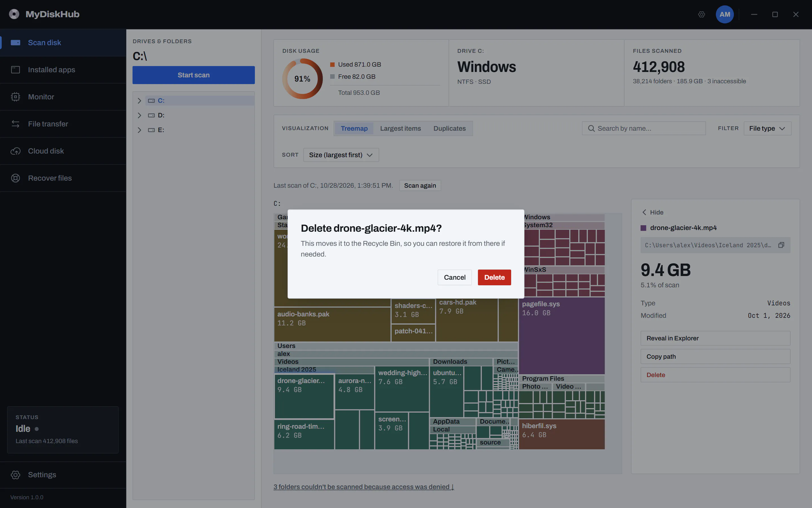Open the access denied folders link
Viewport: 812px width, 508px height.
coord(363,487)
